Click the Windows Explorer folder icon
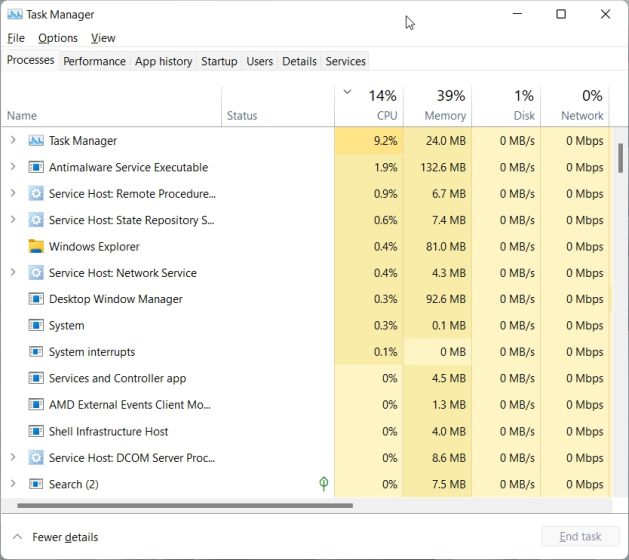Screen dimensions: 629x560 [36, 246]
